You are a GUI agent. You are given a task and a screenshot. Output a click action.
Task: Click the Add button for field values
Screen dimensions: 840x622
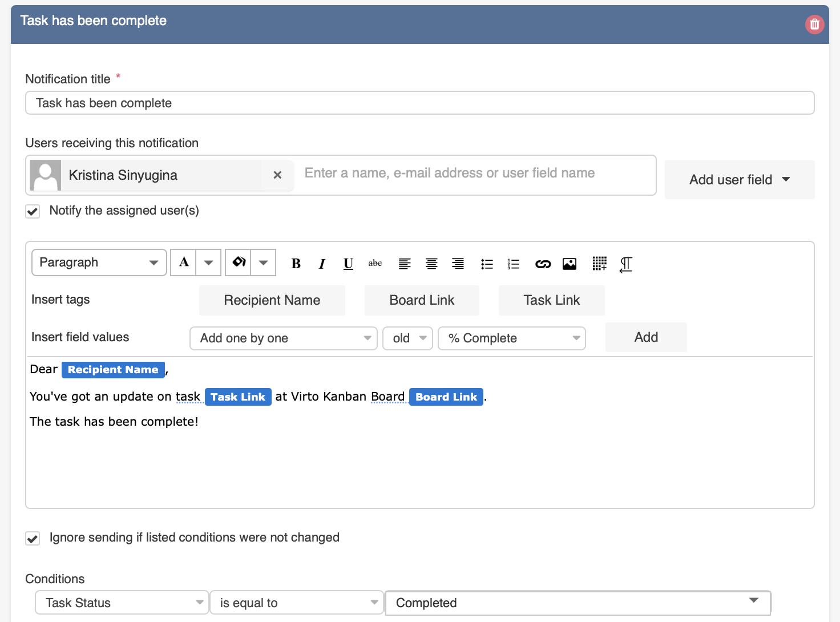pyautogui.click(x=645, y=337)
